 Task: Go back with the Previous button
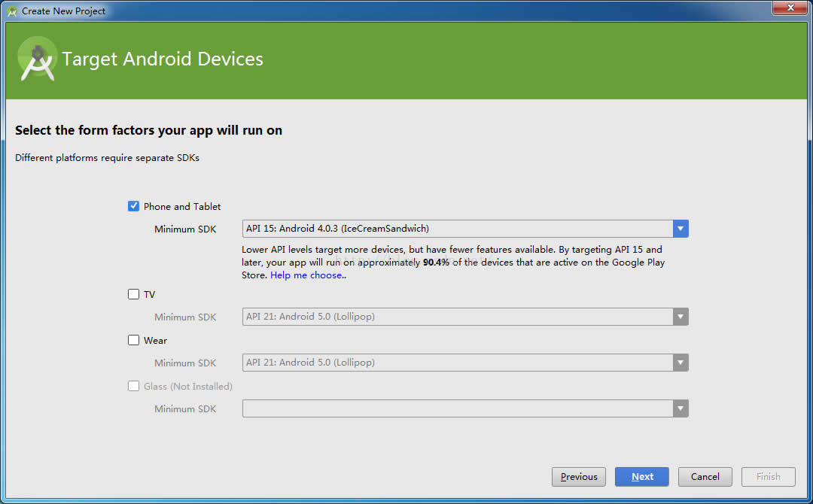(x=579, y=477)
